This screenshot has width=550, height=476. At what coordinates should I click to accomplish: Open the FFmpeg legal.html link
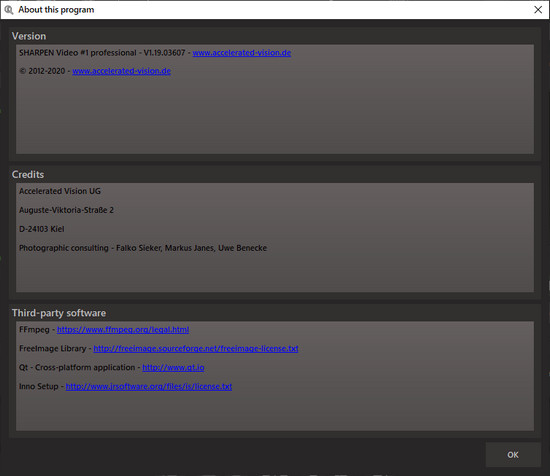pos(123,330)
